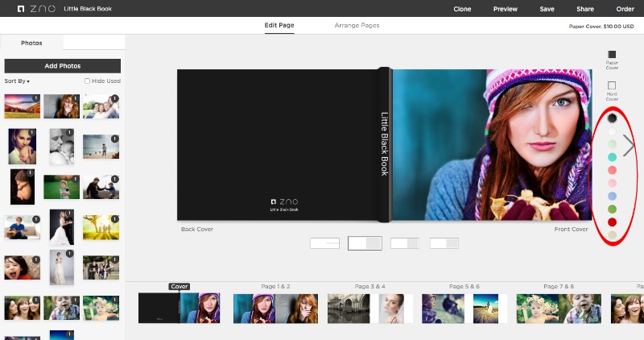Select the Paper Cover option icon
Screen dimensions: 644x340
pyautogui.click(x=612, y=54)
